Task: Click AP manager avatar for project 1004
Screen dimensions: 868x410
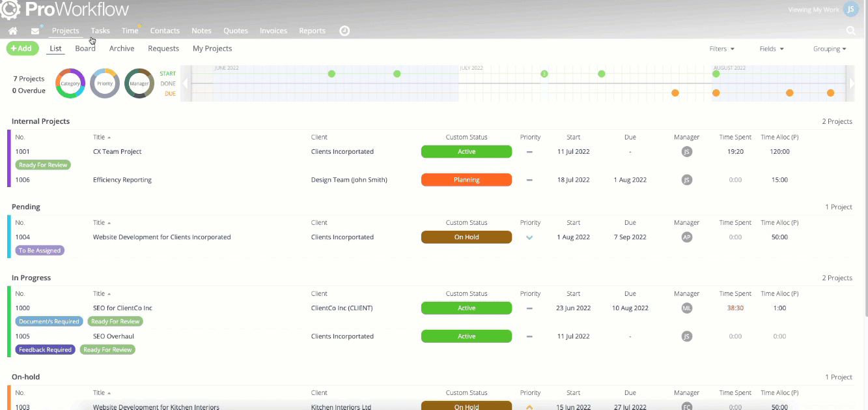Action: coord(686,237)
